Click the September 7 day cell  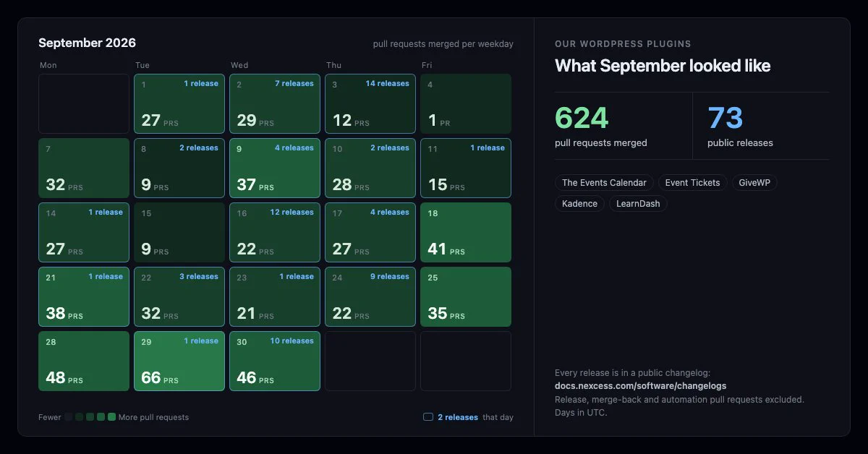(84, 168)
